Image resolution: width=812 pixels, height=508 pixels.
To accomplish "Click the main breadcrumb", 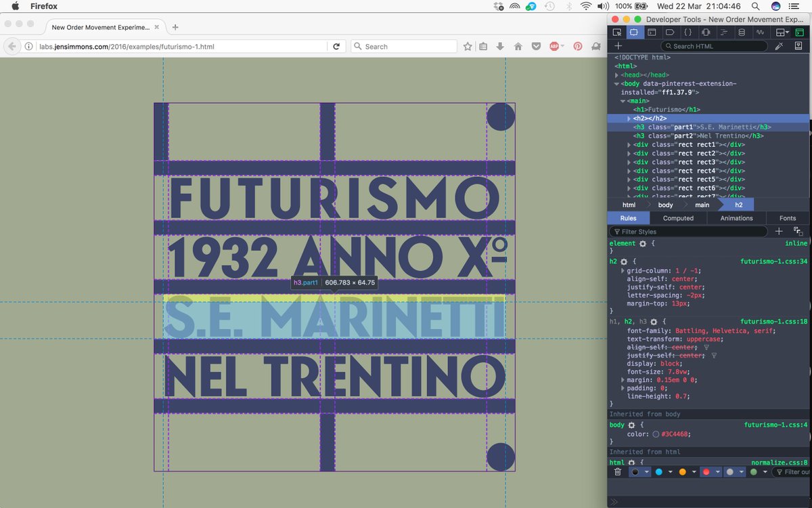I will (702, 205).
